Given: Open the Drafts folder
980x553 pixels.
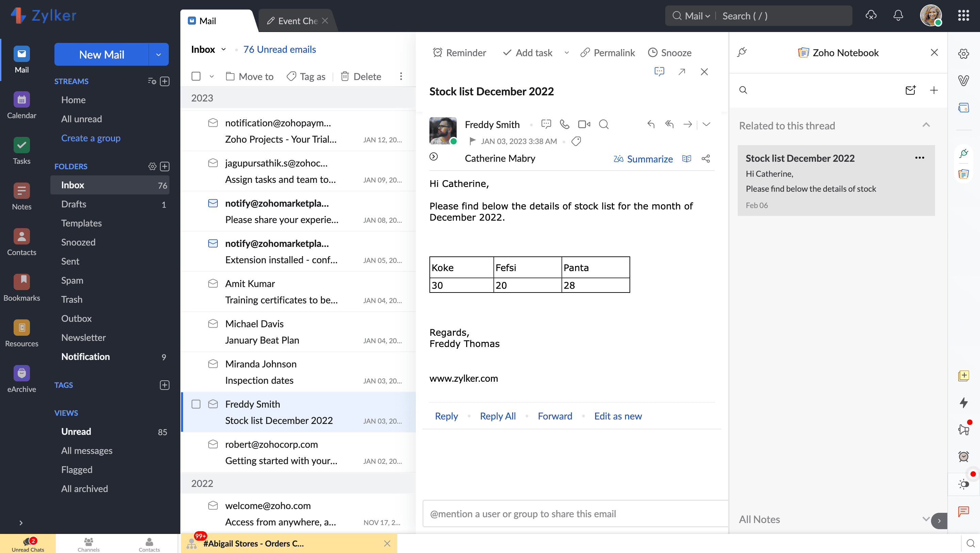Looking at the screenshot, I should click(74, 204).
